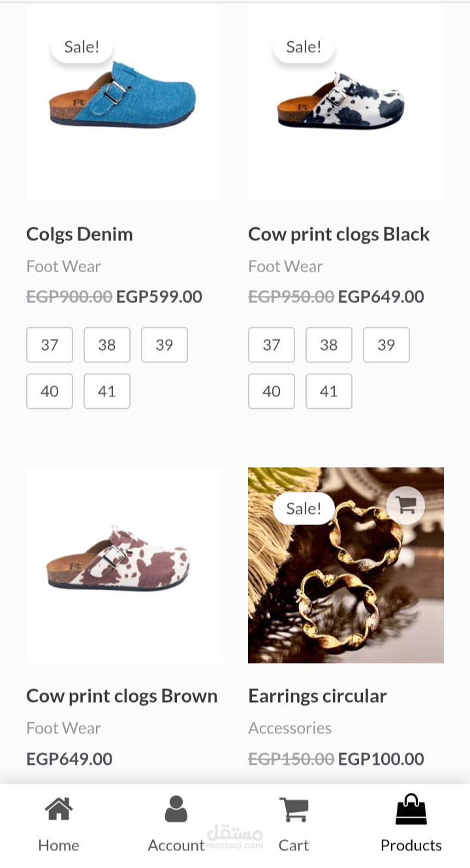Screen dimensions: 470x868
Task: Open Cow print clogs Brown product title
Action: [x=122, y=696]
